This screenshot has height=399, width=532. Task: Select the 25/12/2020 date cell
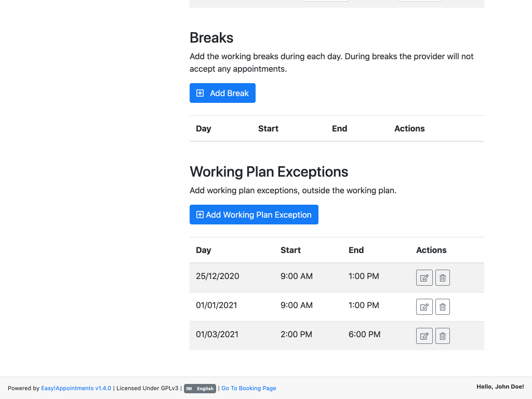tap(218, 276)
